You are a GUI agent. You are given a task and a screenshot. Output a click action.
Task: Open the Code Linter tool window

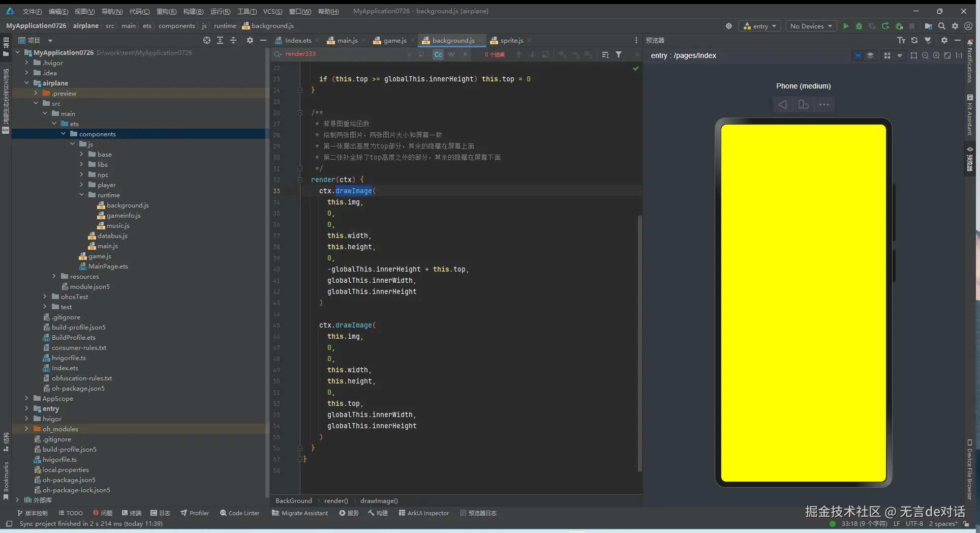(239, 513)
